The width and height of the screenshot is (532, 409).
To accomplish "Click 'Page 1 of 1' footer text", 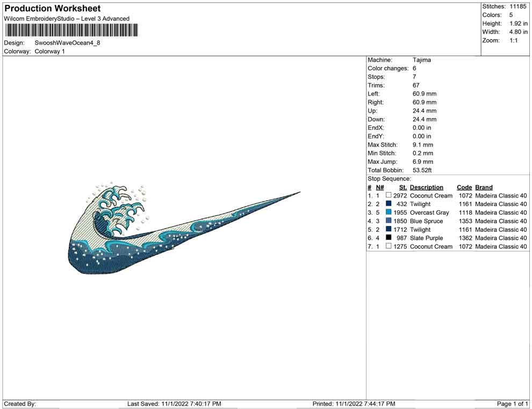I will [x=512, y=404].
